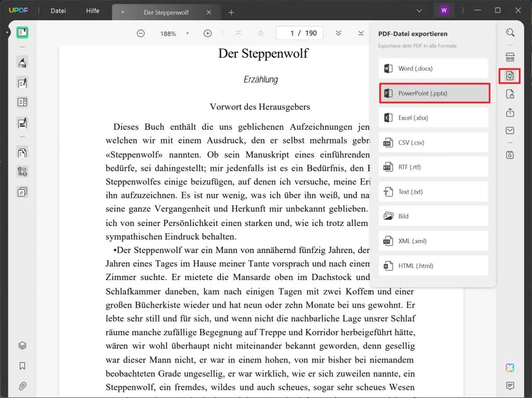532x398 pixels.
Task: Open the Organize Pages tool
Action: click(22, 153)
